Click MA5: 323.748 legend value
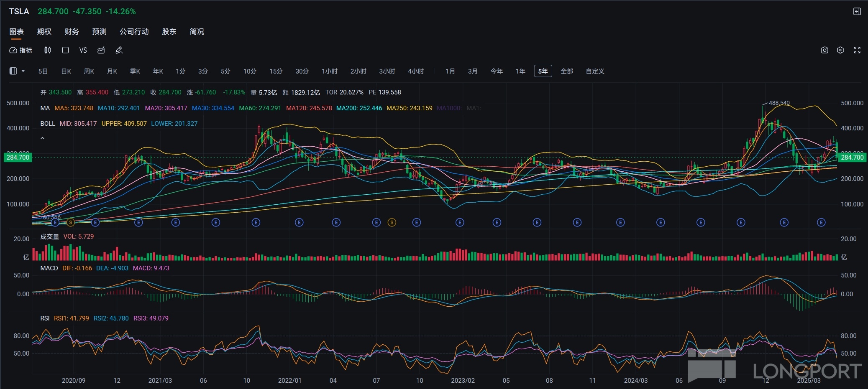 (x=74, y=108)
